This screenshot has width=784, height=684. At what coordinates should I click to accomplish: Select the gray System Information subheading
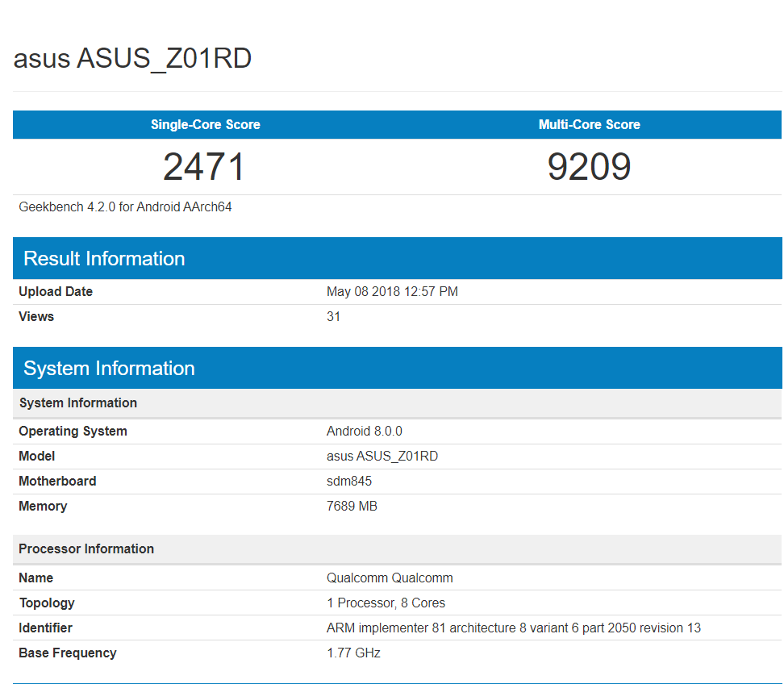[x=78, y=403]
